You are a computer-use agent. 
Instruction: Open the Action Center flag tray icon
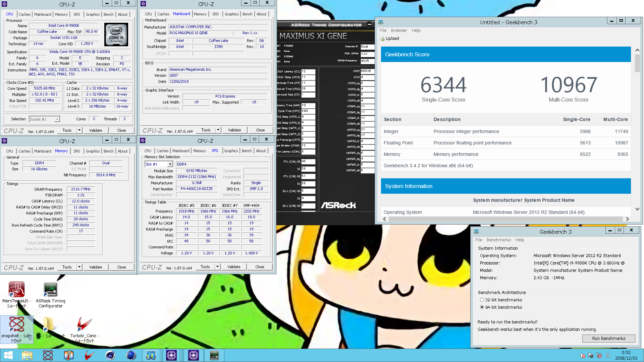pos(591,356)
